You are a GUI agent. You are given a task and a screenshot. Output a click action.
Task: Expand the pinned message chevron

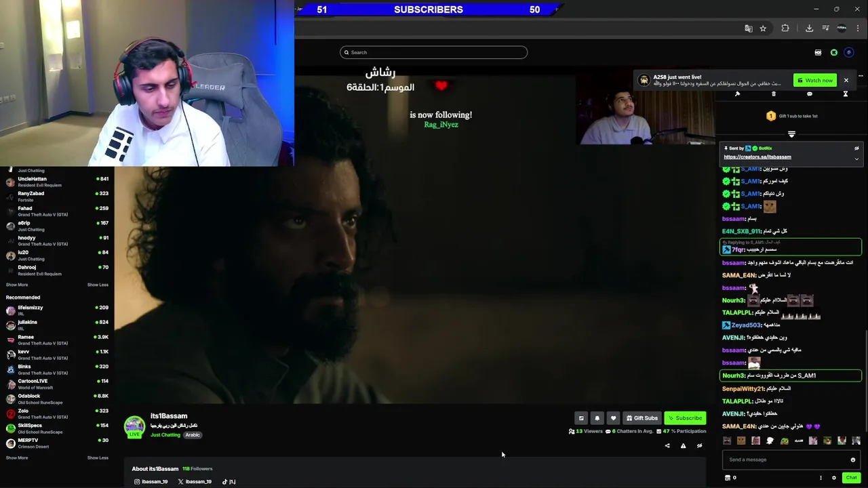(x=856, y=159)
